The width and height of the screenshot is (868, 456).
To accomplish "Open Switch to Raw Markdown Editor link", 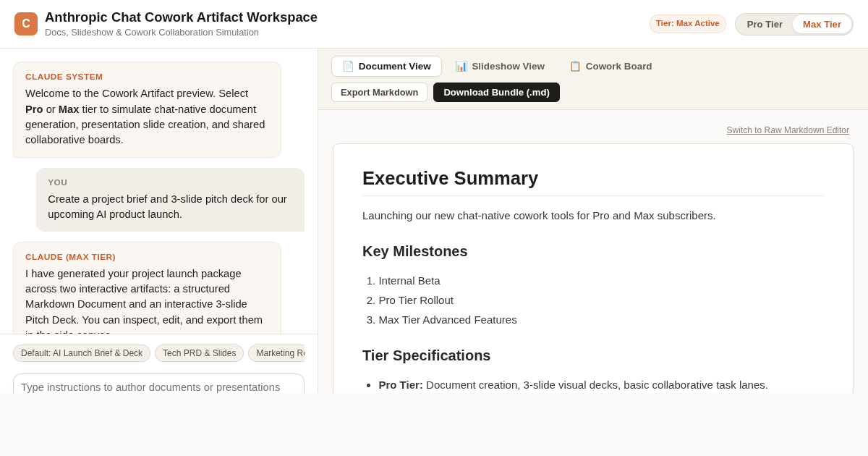I will 788,130.
